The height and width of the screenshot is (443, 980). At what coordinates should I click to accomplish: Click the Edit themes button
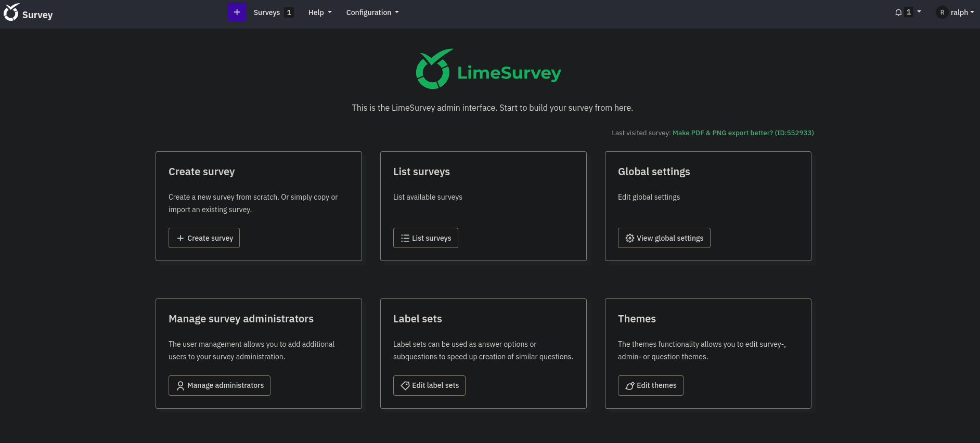(650, 385)
